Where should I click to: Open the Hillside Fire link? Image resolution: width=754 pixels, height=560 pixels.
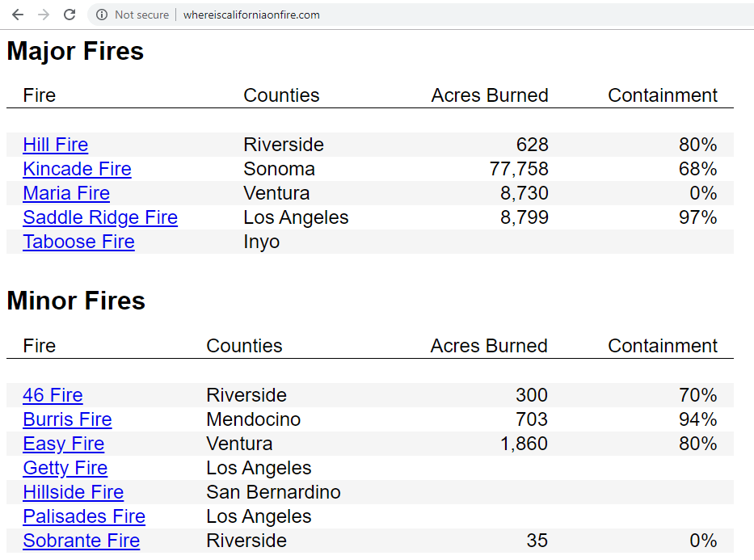click(74, 492)
